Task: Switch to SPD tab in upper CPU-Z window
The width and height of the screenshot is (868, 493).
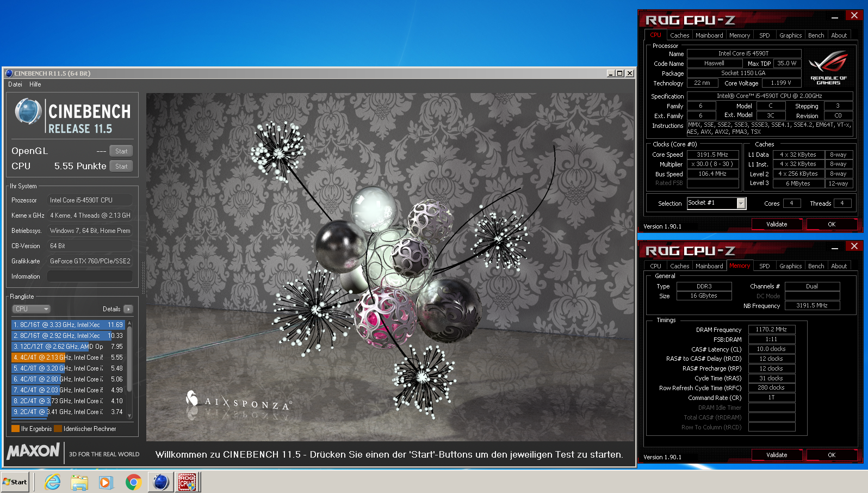Action: [x=765, y=35]
